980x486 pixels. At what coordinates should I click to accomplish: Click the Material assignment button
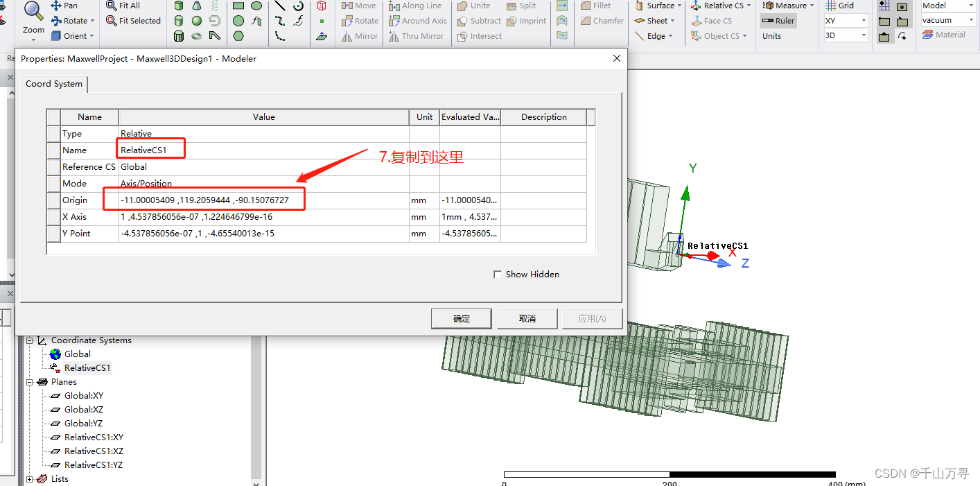click(x=944, y=35)
